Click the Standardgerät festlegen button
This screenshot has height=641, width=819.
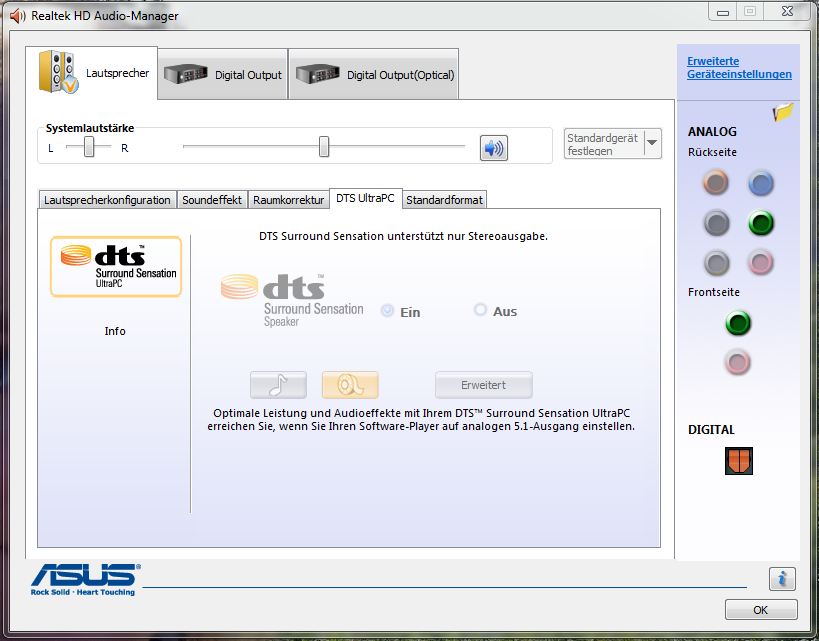604,144
